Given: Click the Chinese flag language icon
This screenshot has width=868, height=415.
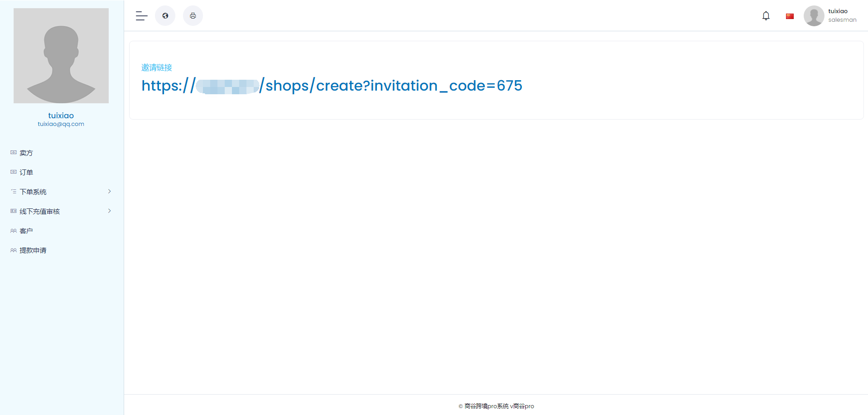Looking at the screenshot, I should [790, 16].
